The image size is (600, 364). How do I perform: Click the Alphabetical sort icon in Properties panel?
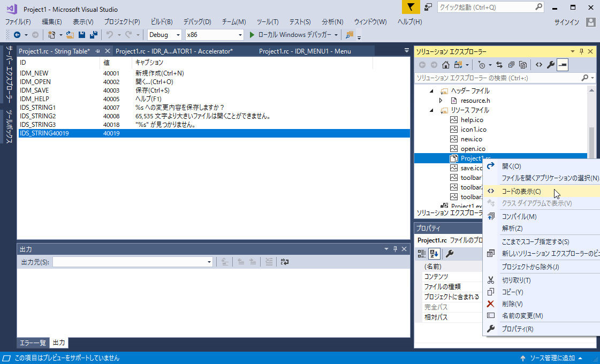[434, 253]
